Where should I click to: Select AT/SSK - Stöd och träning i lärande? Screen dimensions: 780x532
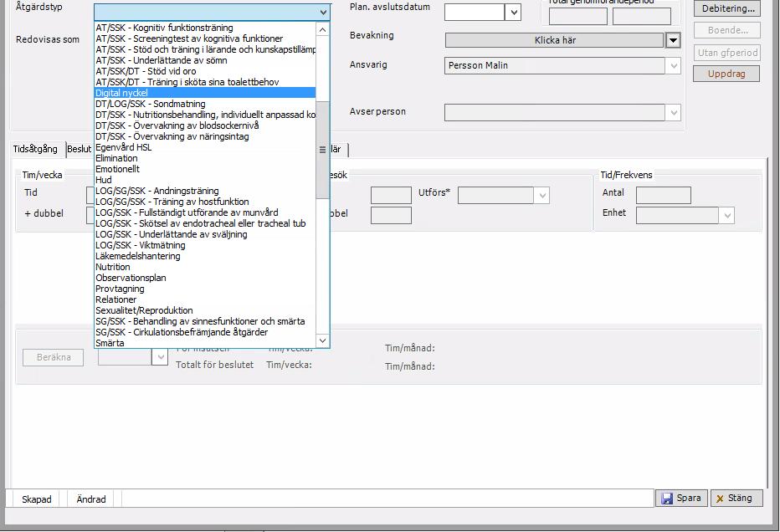click(204, 49)
